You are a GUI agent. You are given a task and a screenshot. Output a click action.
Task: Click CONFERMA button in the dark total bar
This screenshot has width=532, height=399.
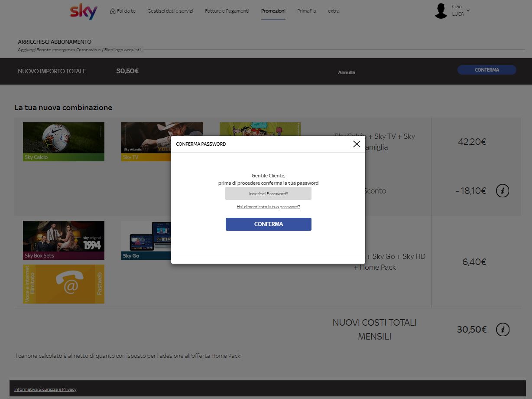[487, 70]
